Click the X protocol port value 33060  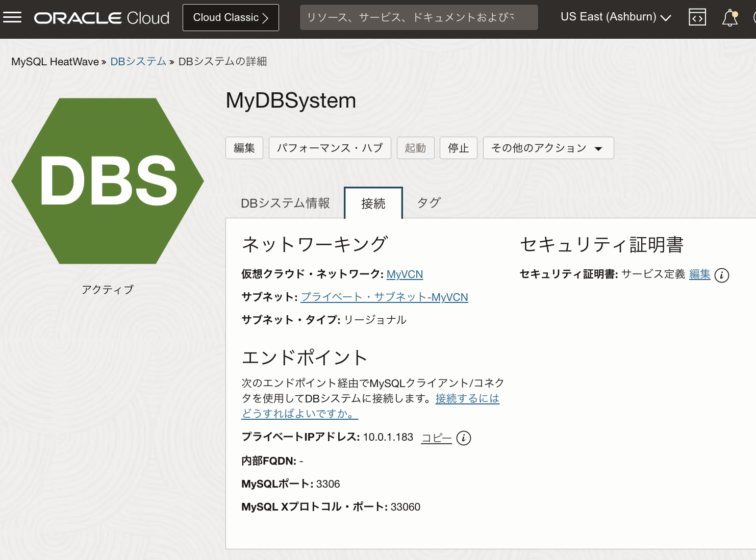click(x=406, y=507)
